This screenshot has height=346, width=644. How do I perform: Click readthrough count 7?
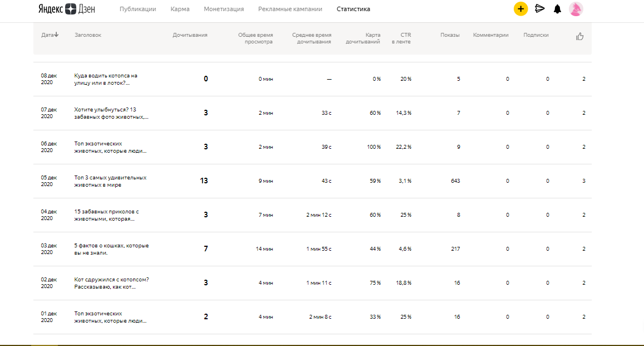point(206,249)
